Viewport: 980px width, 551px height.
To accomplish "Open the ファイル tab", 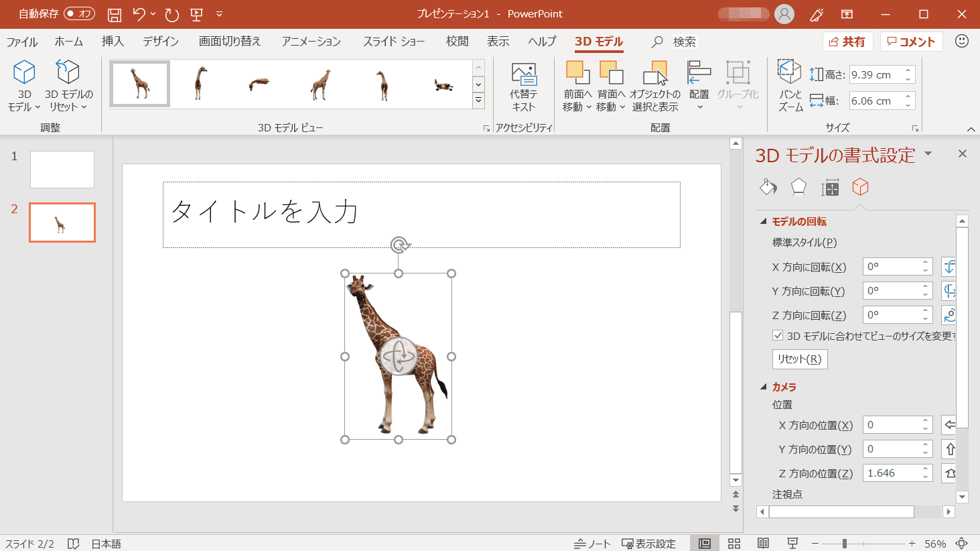I will click(x=22, y=42).
